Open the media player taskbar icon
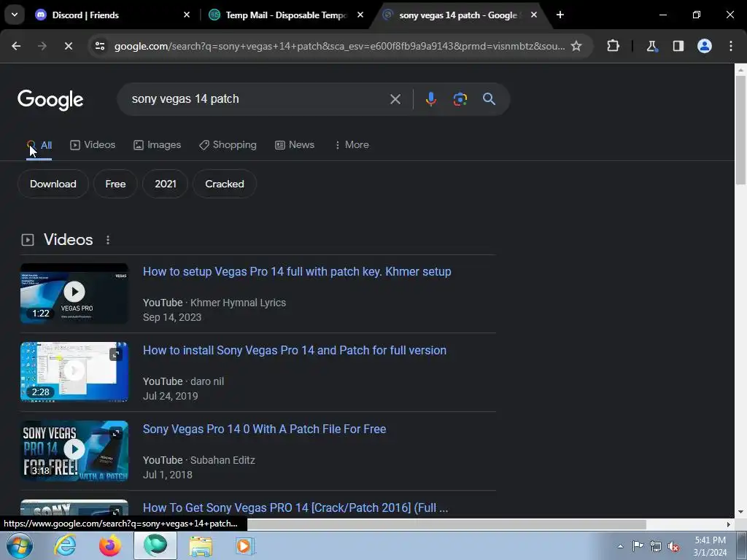The width and height of the screenshot is (747, 560). 245,545
